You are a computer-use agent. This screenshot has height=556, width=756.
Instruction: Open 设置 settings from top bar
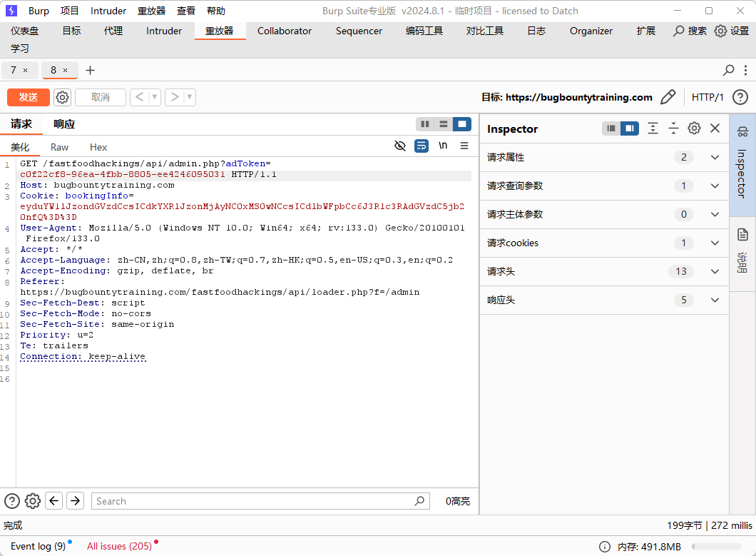click(x=732, y=31)
